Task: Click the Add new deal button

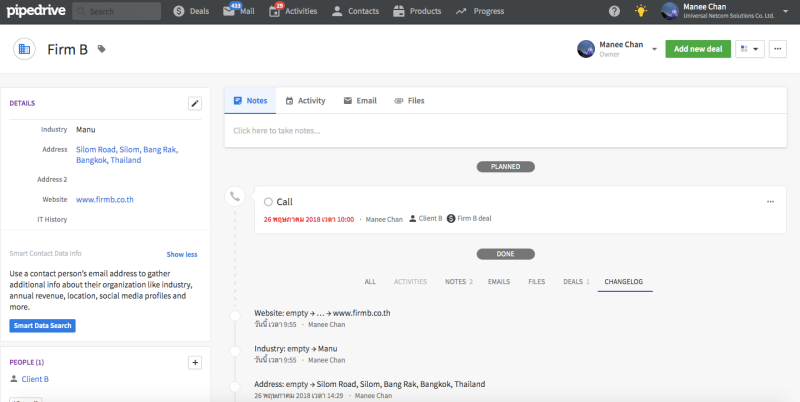Action: point(698,49)
